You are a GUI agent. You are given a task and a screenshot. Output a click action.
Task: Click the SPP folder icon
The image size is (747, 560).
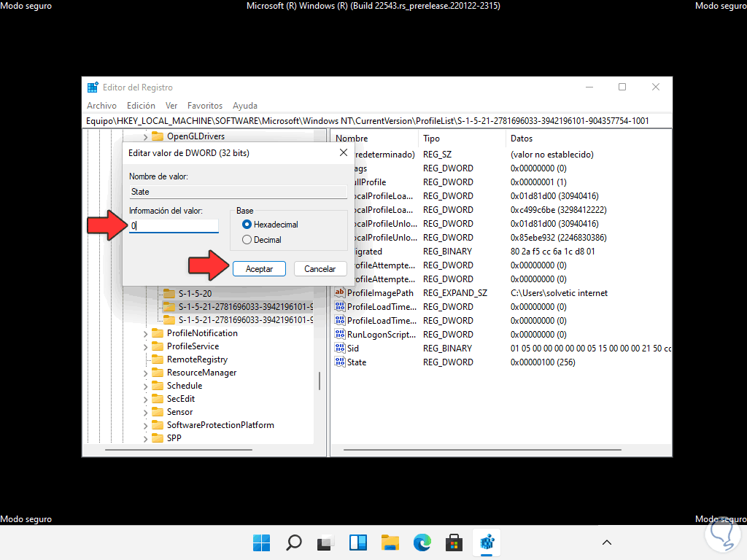(x=158, y=437)
